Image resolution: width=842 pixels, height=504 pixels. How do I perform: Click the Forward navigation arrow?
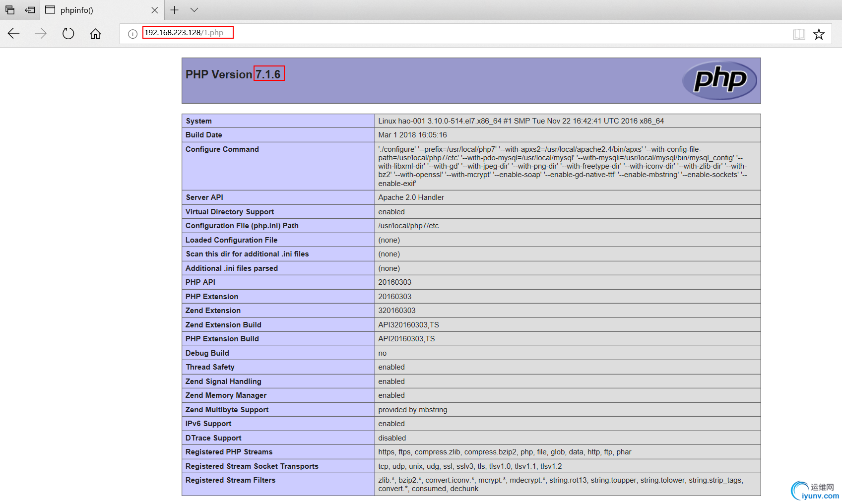(41, 33)
